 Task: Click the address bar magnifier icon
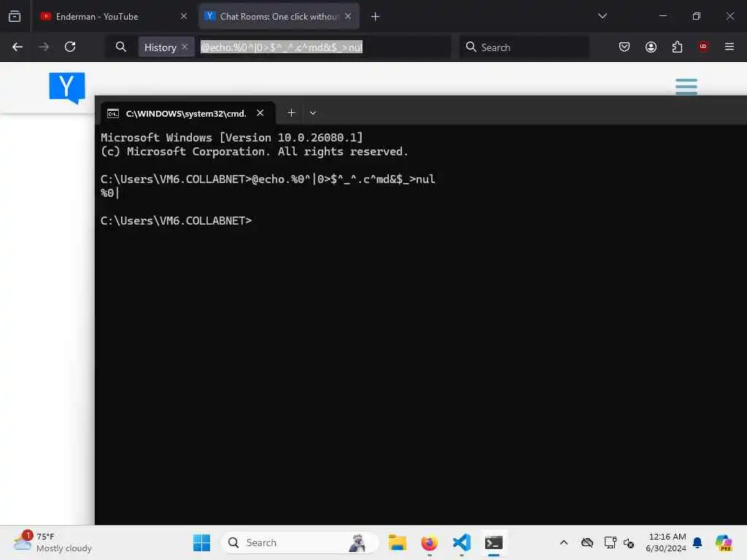click(121, 47)
